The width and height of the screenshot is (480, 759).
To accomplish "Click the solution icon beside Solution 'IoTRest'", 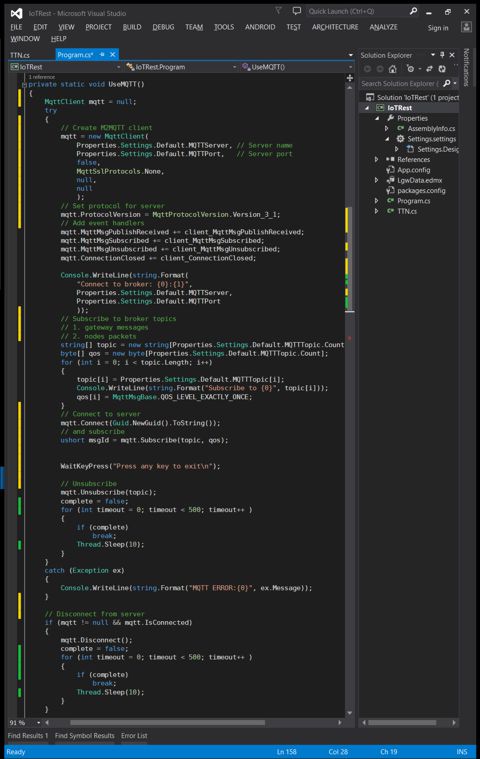I will point(370,97).
